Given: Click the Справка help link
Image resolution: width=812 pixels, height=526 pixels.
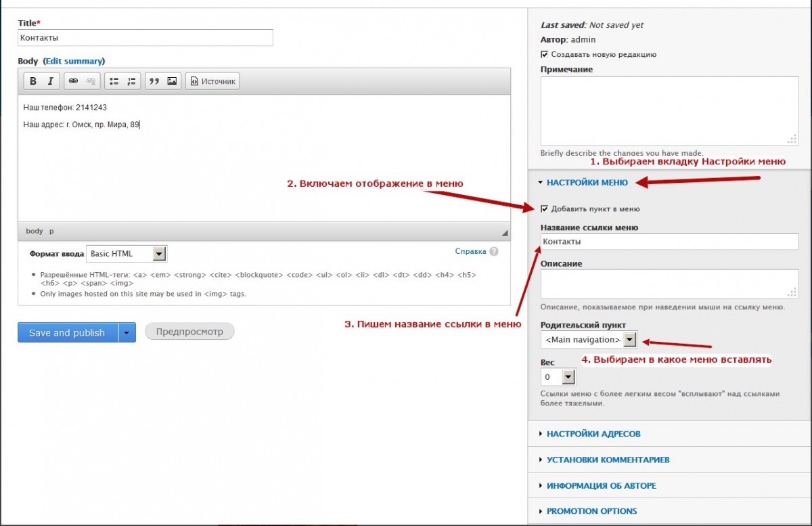Looking at the screenshot, I should pos(470,251).
